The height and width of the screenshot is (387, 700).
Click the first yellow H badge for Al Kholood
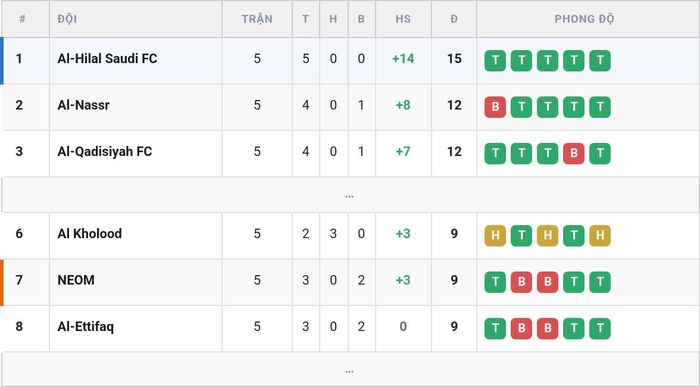(x=495, y=235)
